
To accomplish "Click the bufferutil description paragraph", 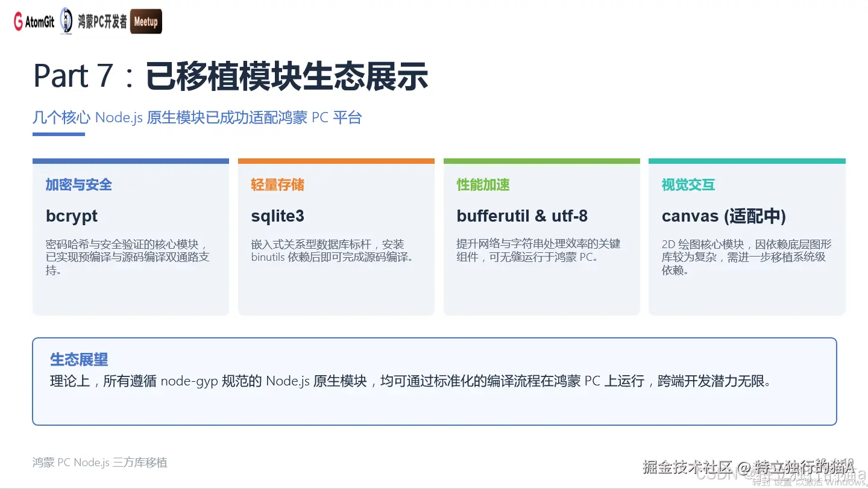I will click(538, 251).
